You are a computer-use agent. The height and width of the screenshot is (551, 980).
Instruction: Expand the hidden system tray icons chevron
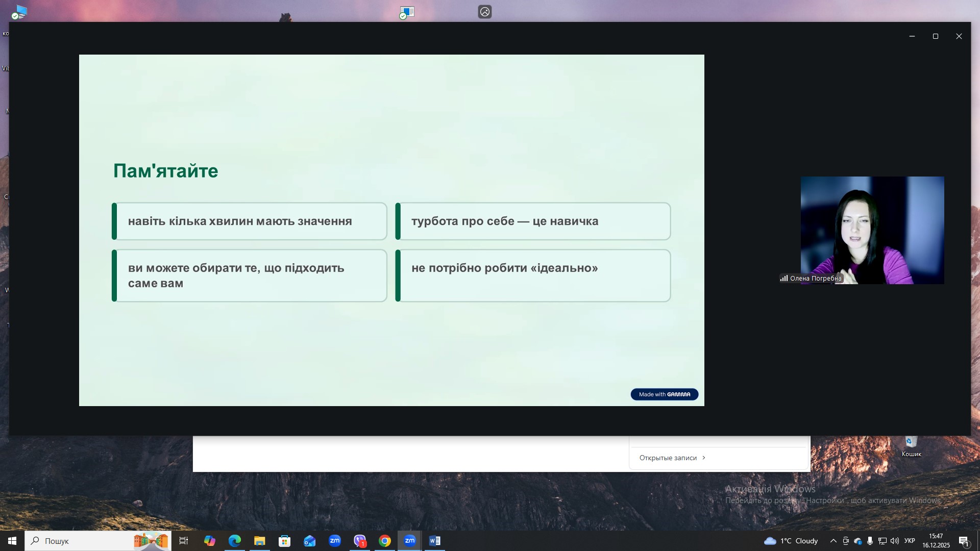coord(833,541)
